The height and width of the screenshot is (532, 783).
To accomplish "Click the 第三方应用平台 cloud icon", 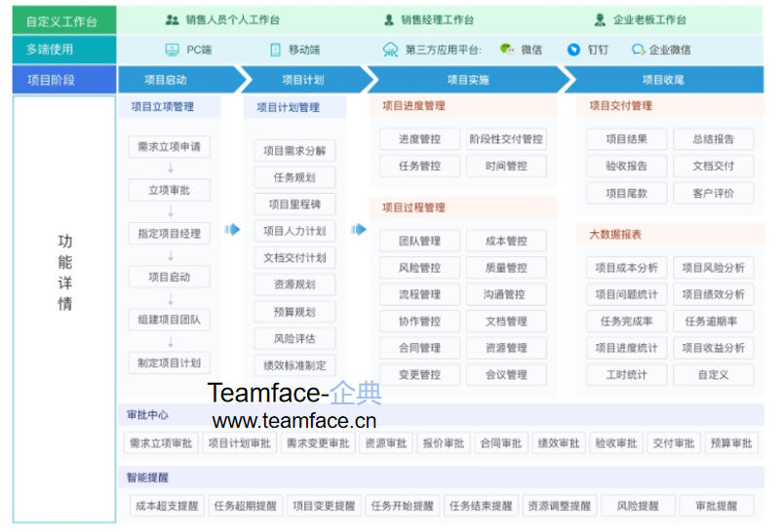I will (390, 50).
